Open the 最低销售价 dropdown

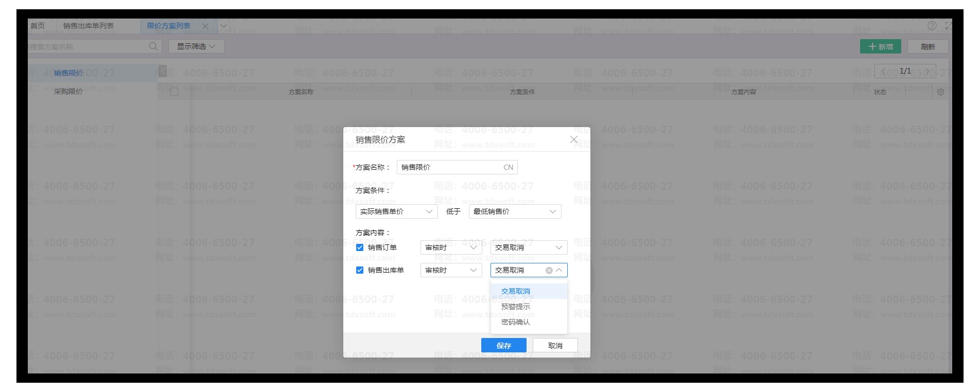point(515,211)
